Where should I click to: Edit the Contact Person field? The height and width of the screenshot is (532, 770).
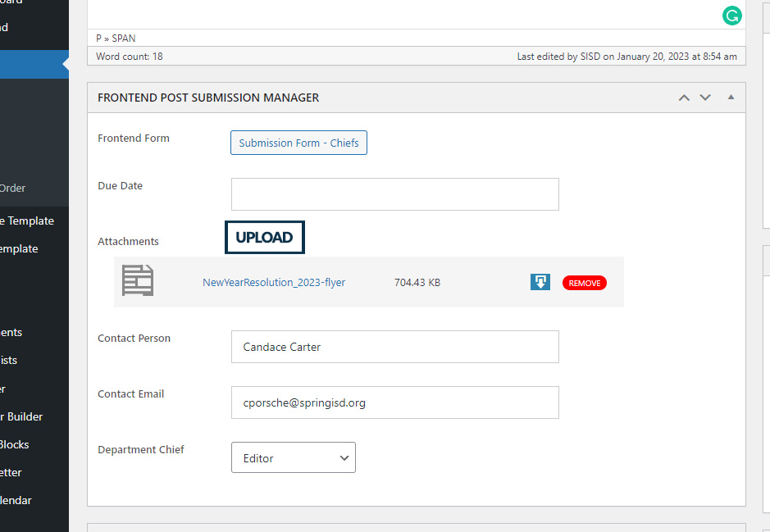pos(394,347)
